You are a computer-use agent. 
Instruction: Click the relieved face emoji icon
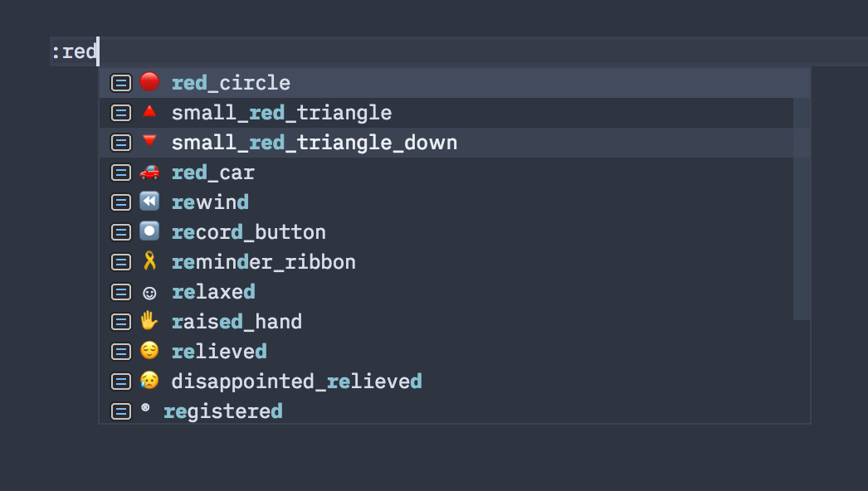coord(149,351)
